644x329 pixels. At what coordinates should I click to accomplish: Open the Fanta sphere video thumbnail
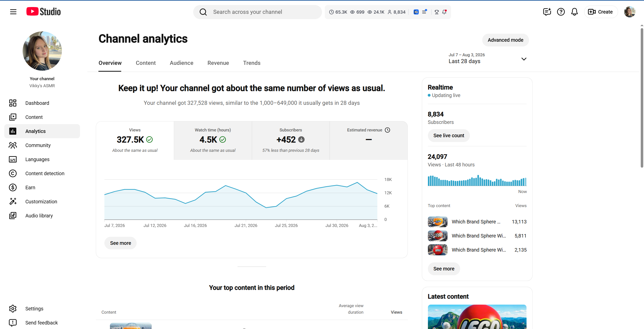pyautogui.click(x=438, y=222)
